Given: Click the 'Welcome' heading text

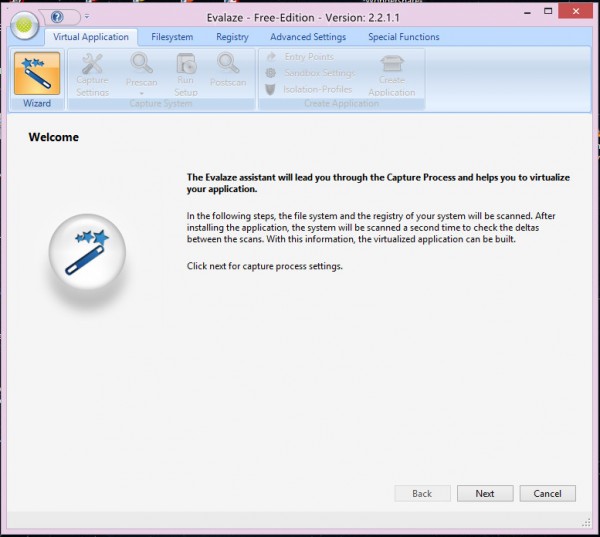Looking at the screenshot, I should tap(54, 137).
